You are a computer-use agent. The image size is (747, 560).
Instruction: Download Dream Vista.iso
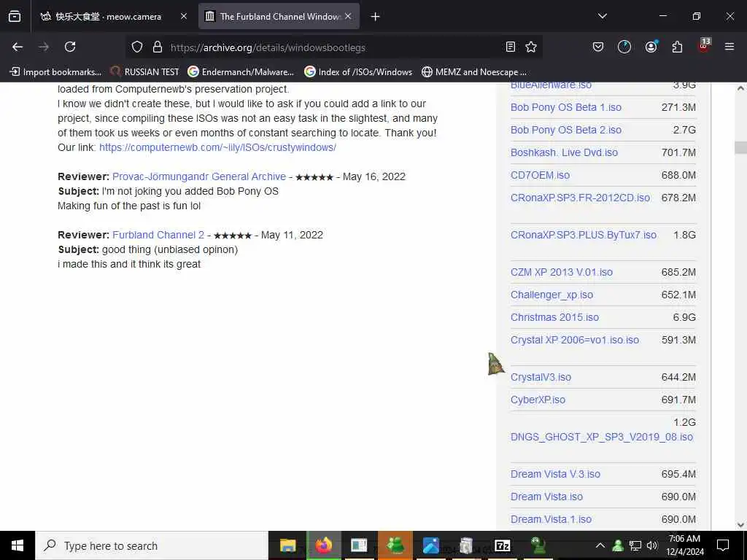click(546, 497)
